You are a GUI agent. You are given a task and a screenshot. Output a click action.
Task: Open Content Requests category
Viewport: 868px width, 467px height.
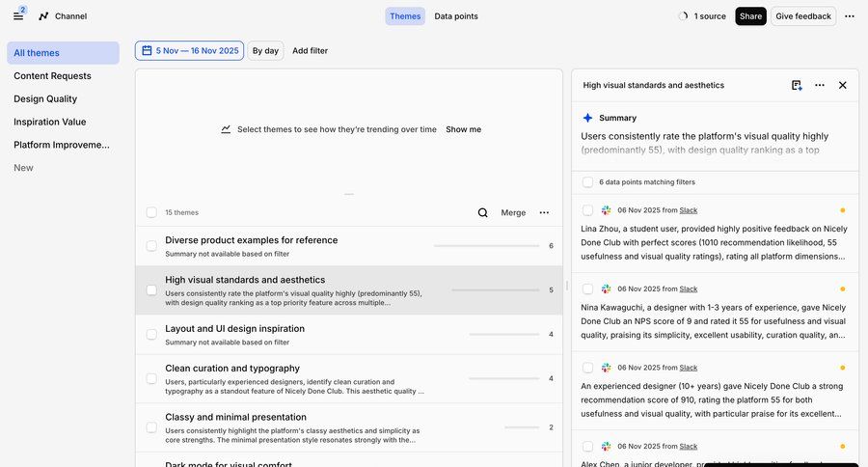pyautogui.click(x=53, y=76)
